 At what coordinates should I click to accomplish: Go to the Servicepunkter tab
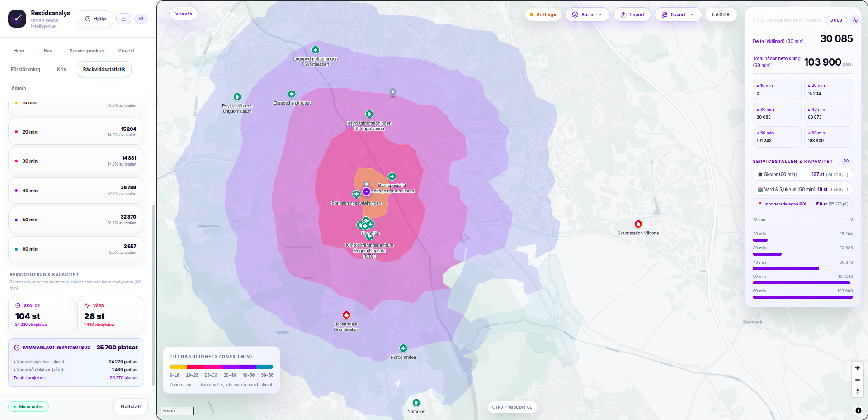coord(87,51)
